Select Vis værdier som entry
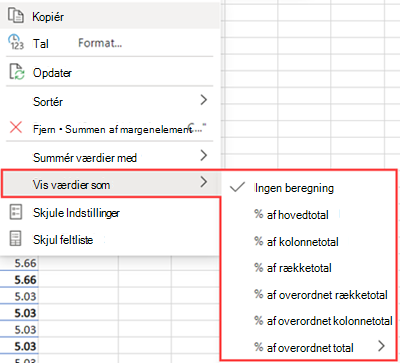Viewport: 400px width, 363px height. [110, 184]
